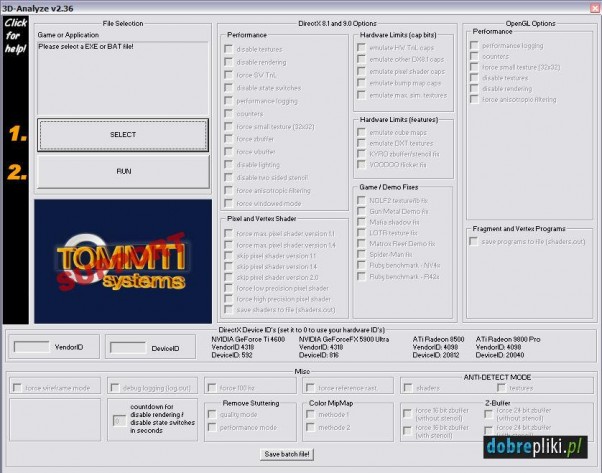The image size is (602, 473).
Task: Enable emulate HW TnL caps
Action: click(x=361, y=47)
